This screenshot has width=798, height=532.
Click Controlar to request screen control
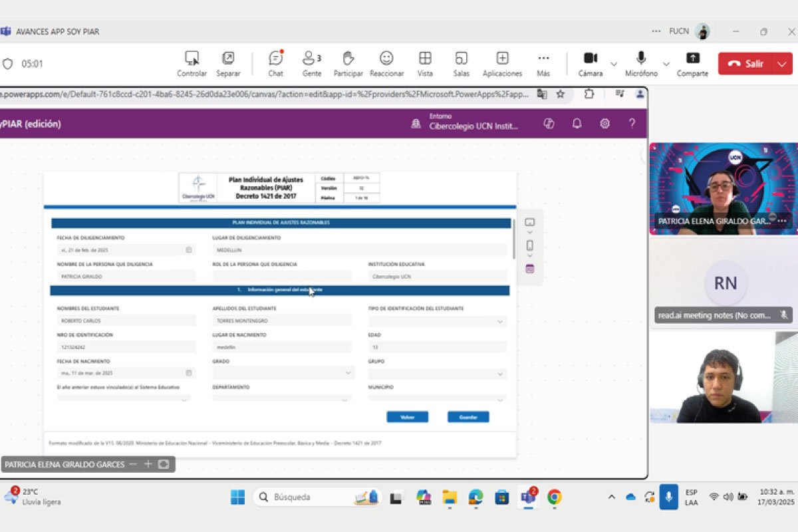tap(192, 63)
